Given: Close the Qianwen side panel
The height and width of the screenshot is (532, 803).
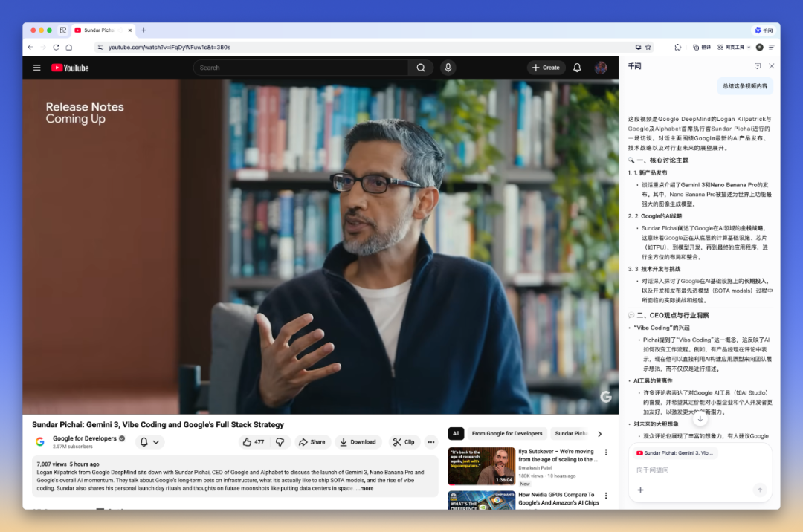Looking at the screenshot, I should pyautogui.click(x=772, y=66).
